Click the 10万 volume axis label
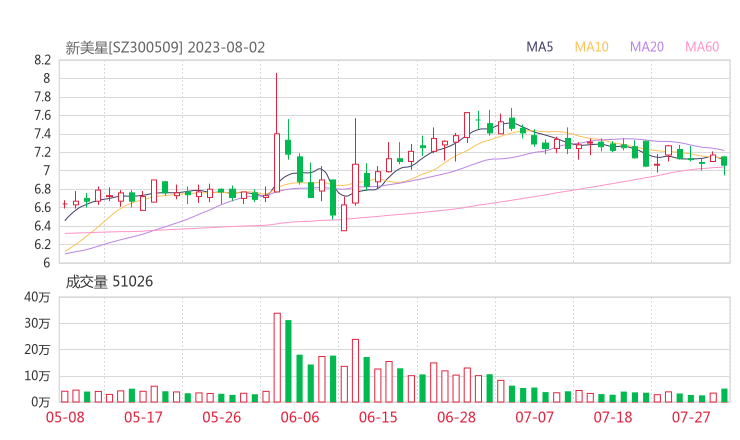This screenshot has width=740, height=440. (37, 376)
